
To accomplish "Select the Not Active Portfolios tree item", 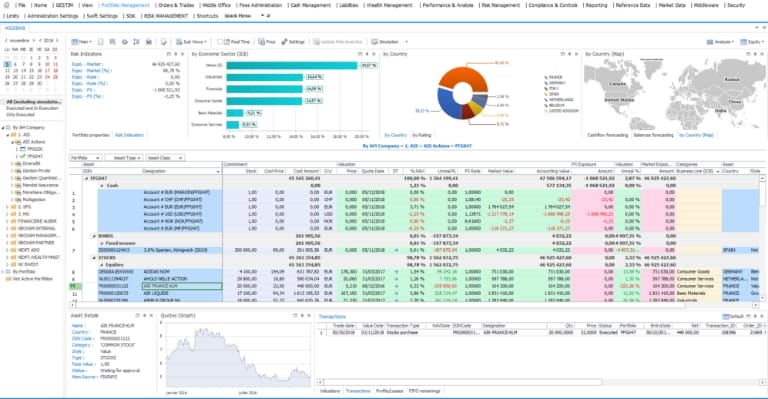I will coord(32,279).
